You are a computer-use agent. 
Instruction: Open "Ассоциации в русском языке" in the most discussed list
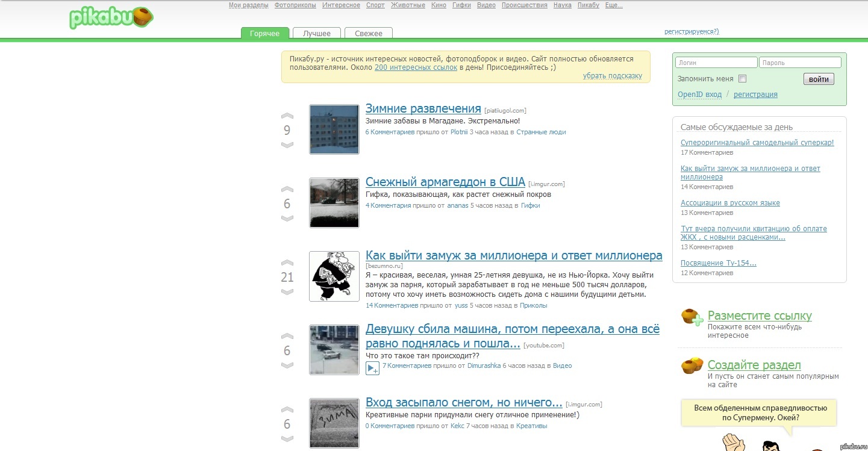tap(730, 203)
